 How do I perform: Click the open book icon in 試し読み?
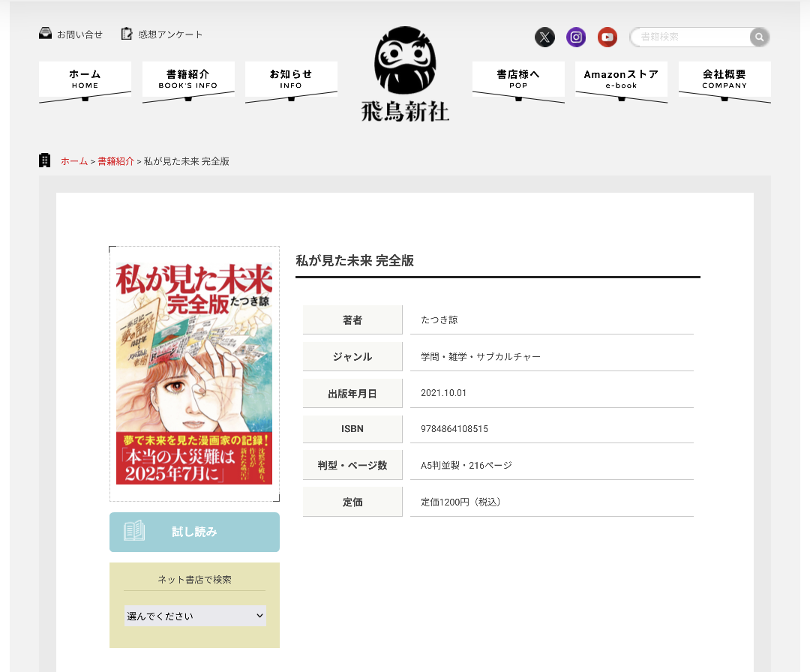134,531
